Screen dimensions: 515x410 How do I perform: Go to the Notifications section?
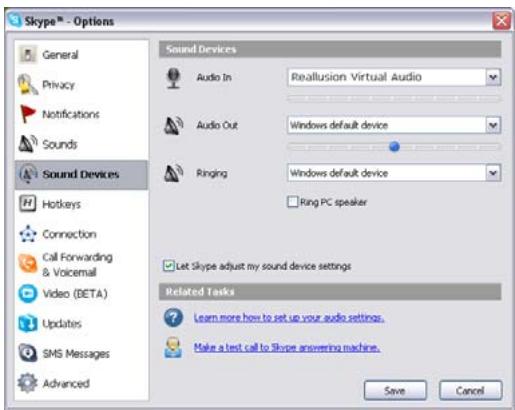pyautogui.click(x=81, y=114)
